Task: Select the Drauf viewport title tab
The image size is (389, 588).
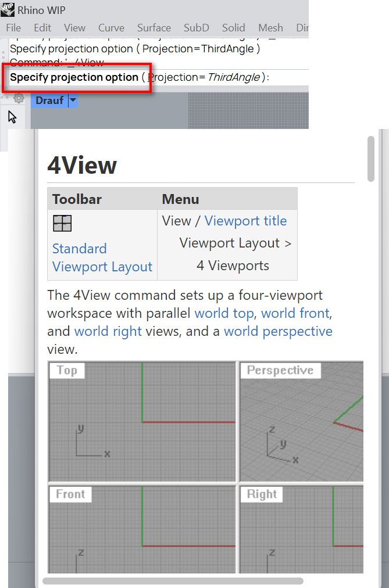Action: pyautogui.click(x=49, y=101)
